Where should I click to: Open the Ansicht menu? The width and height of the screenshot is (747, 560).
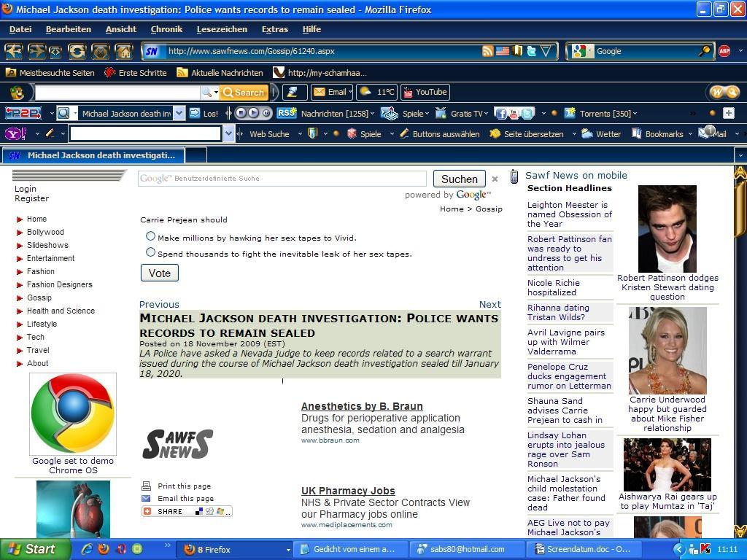coord(121,29)
